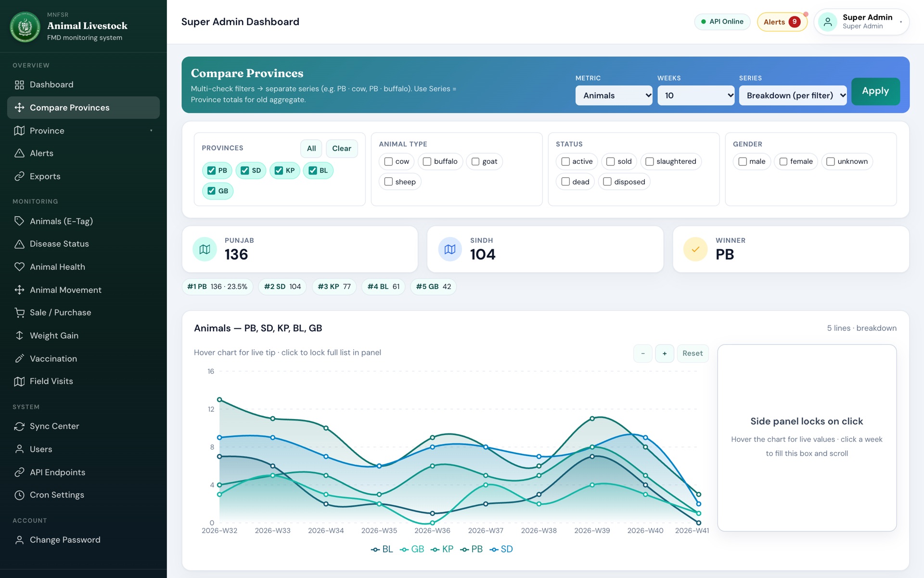Click the Animal Livestock crest logo
The height and width of the screenshot is (578, 924).
point(25,27)
